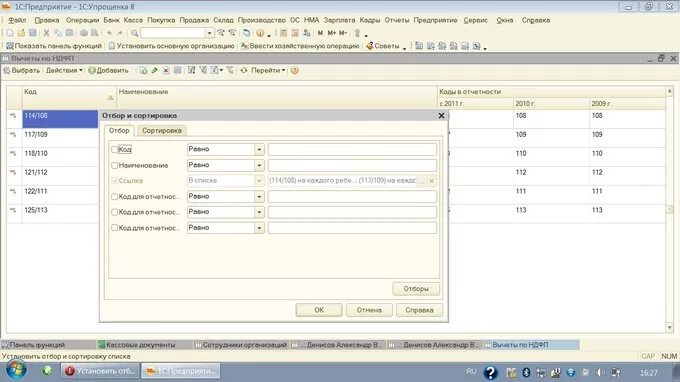Image resolution: width=680 pixels, height=382 pixels.
Task: Expand the Действия dropdown menu
Action: coord(64,70)
